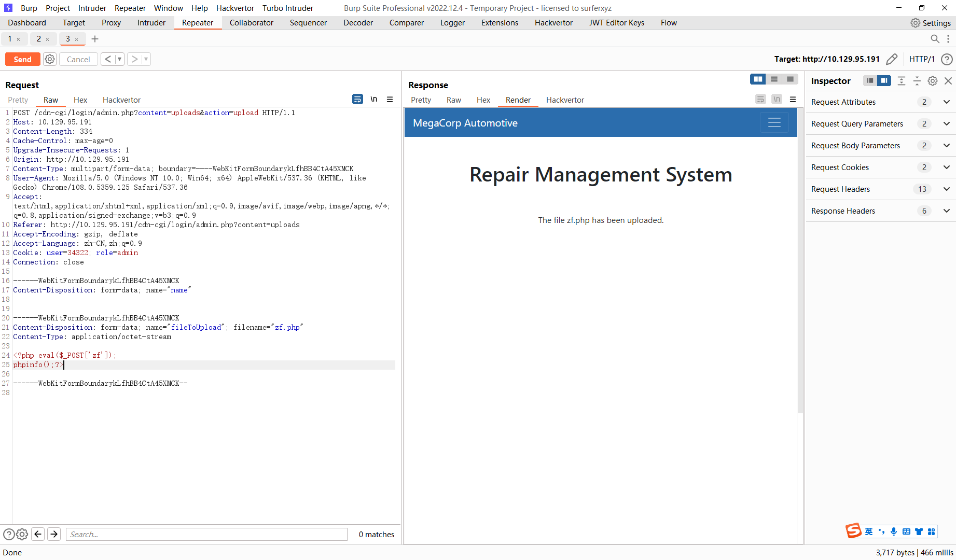This screenshot has width=956, height=560.
Task: Click the Cancel button
Action: [x=78, y=59]
